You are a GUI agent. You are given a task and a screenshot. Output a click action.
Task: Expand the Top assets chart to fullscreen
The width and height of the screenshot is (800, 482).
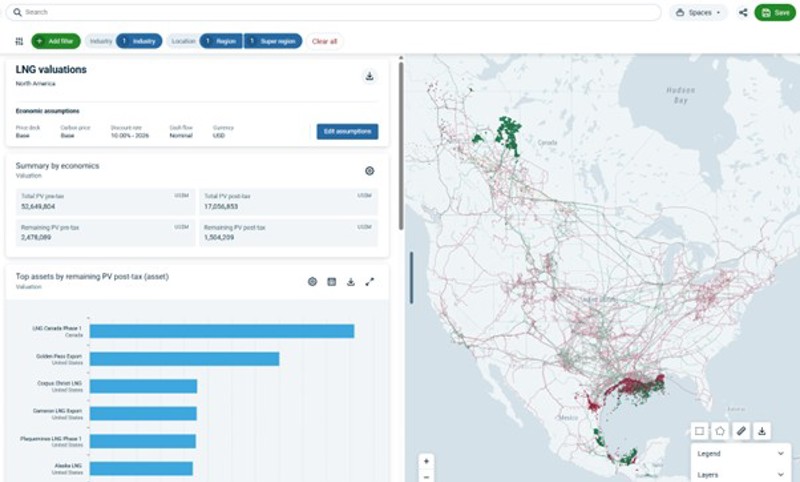coord(370,282)
